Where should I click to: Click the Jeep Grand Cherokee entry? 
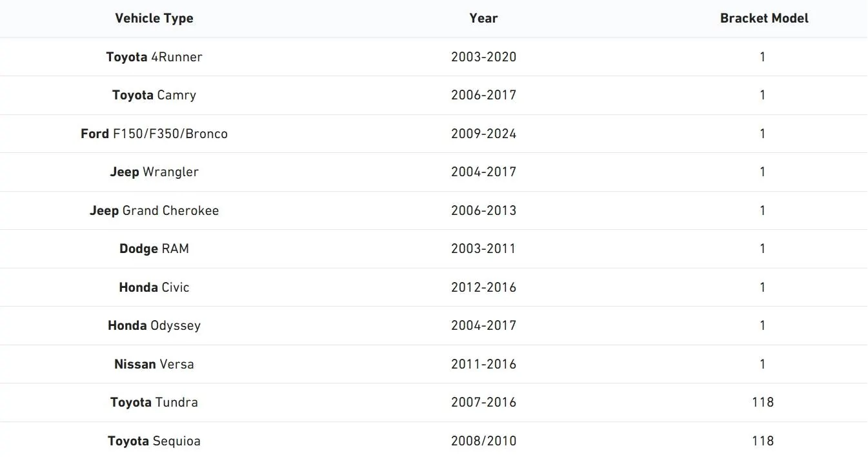point(154,210)
